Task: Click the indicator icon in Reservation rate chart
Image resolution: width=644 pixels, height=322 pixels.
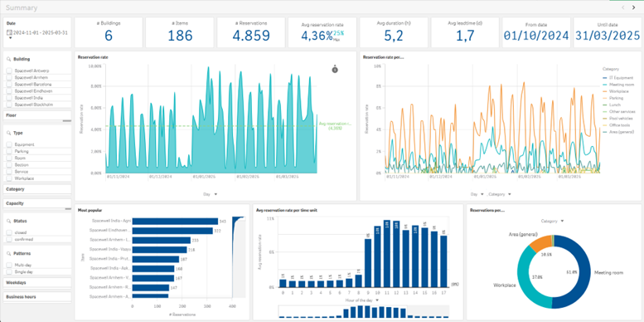Action: [x=335, y=70]
